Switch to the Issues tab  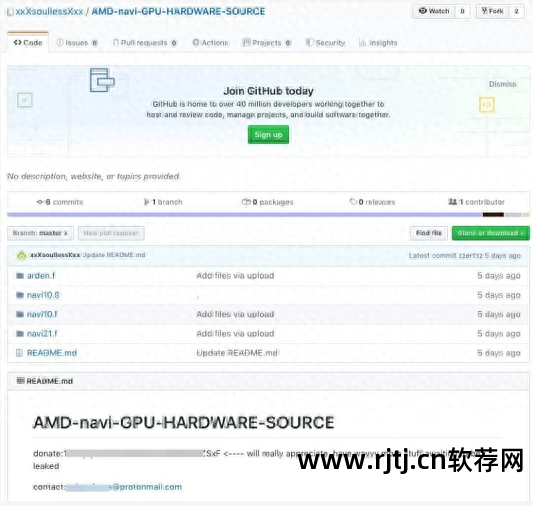pyautogui.click(x=77, y=43)
